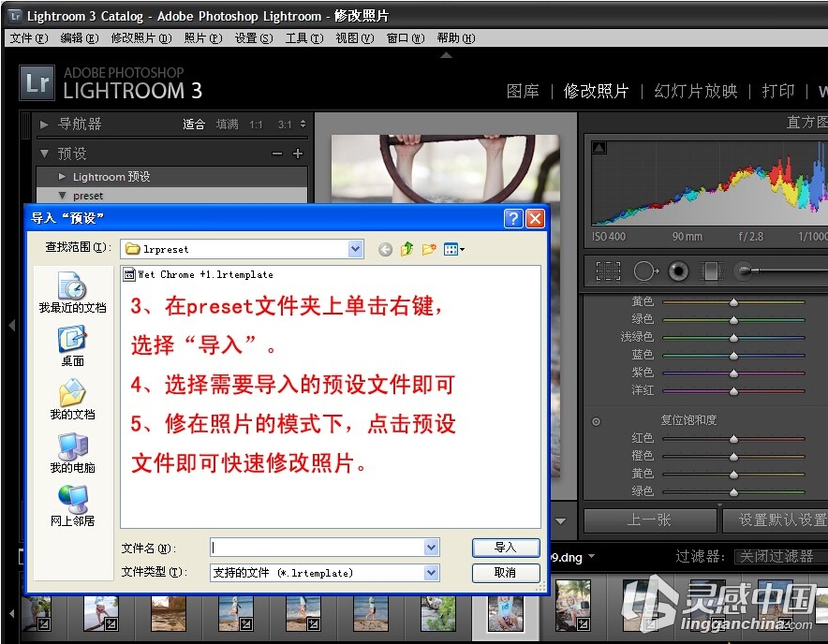Click the dialog help question mark button

pos(513,218)
